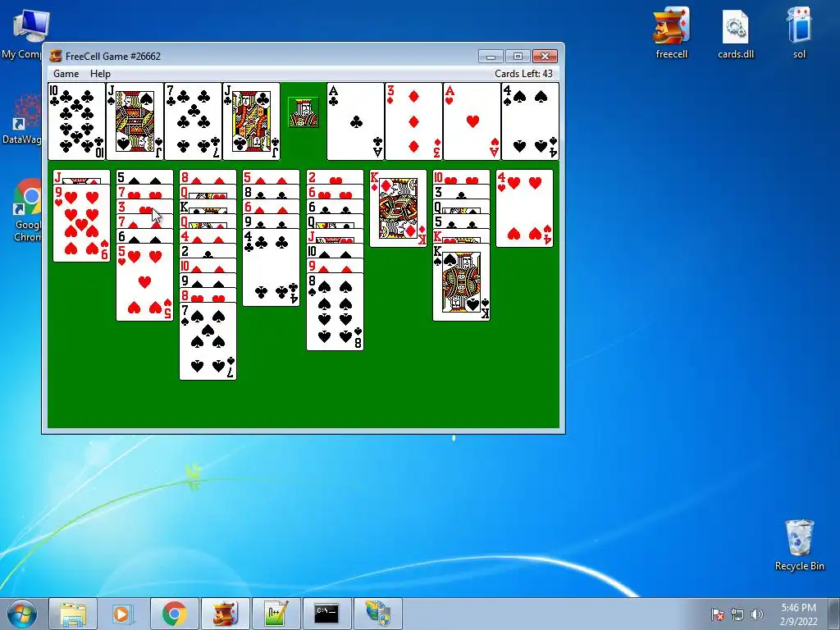Click the 9 of diamonds card

(335, 266)
